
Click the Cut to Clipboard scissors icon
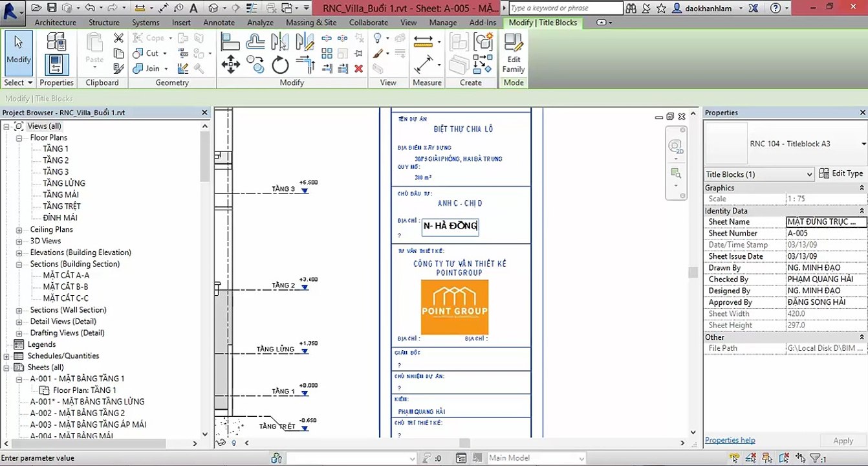click(x=118, y=38)
